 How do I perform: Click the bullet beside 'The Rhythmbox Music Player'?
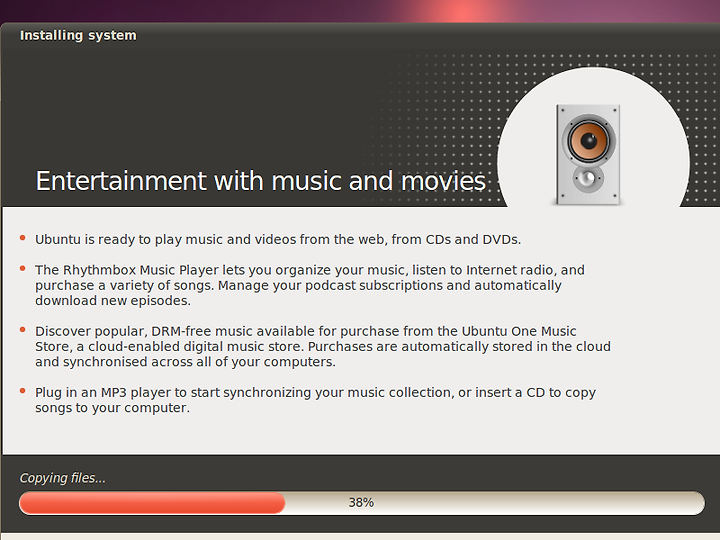22,269
